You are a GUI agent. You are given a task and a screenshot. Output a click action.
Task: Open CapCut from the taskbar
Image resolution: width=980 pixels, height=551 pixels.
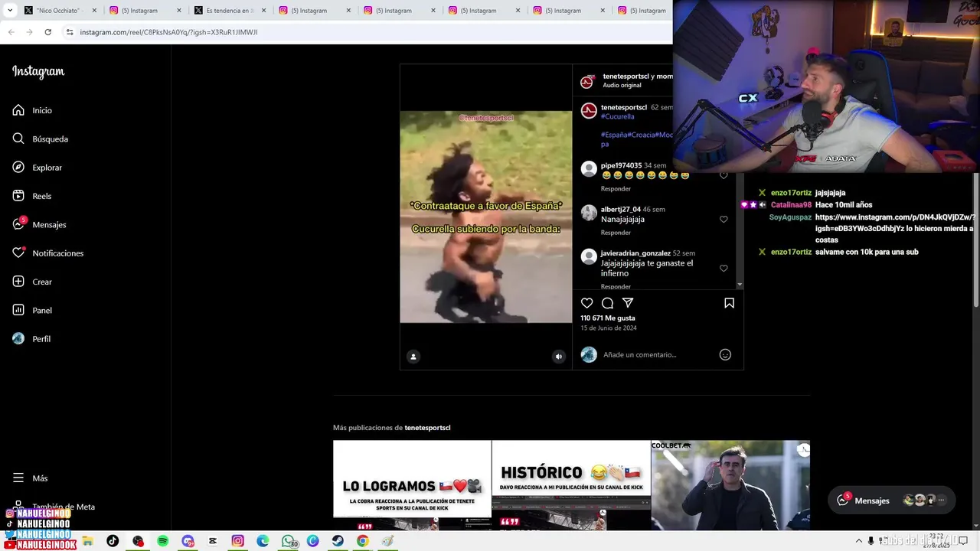[x=213, y=541]
